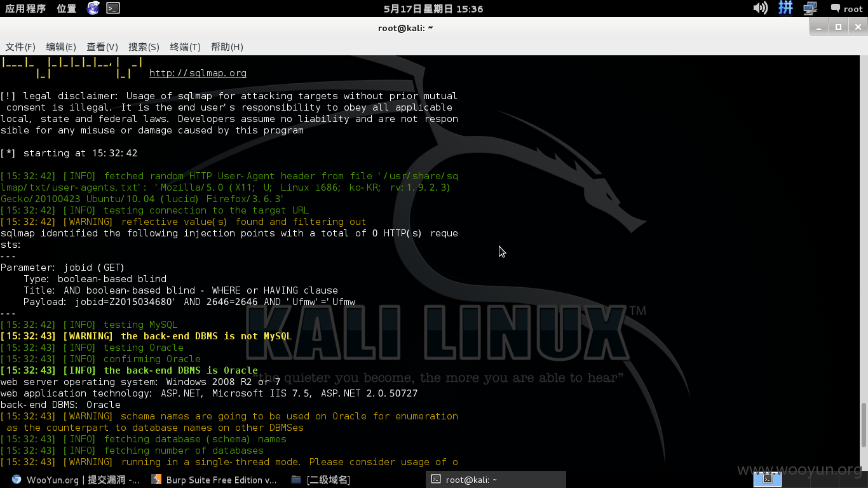Open the 位置 places menu

click(x=66, y=8)
